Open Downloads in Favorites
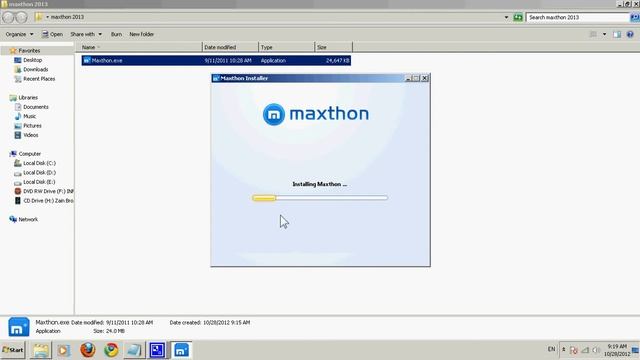 pyautogui.click(x=36, y=69)
